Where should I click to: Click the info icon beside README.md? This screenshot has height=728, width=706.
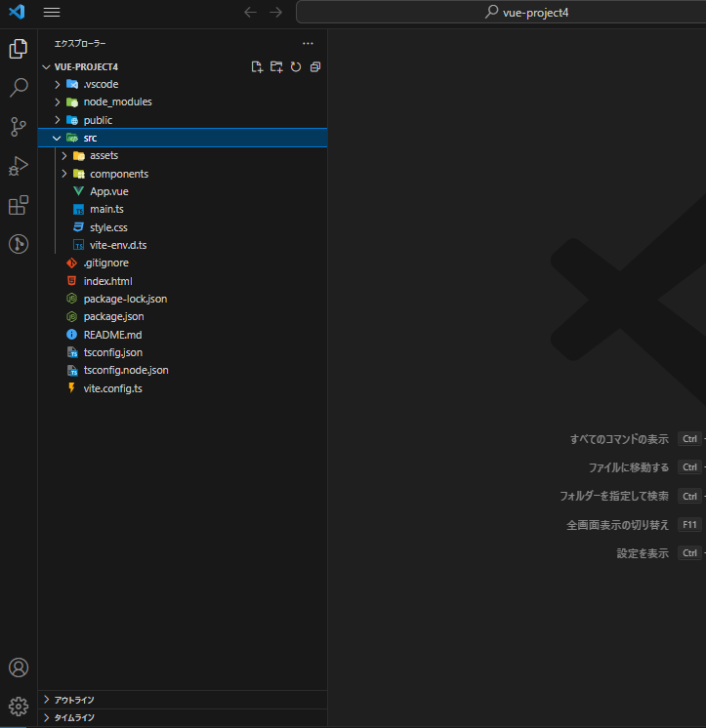71,335
